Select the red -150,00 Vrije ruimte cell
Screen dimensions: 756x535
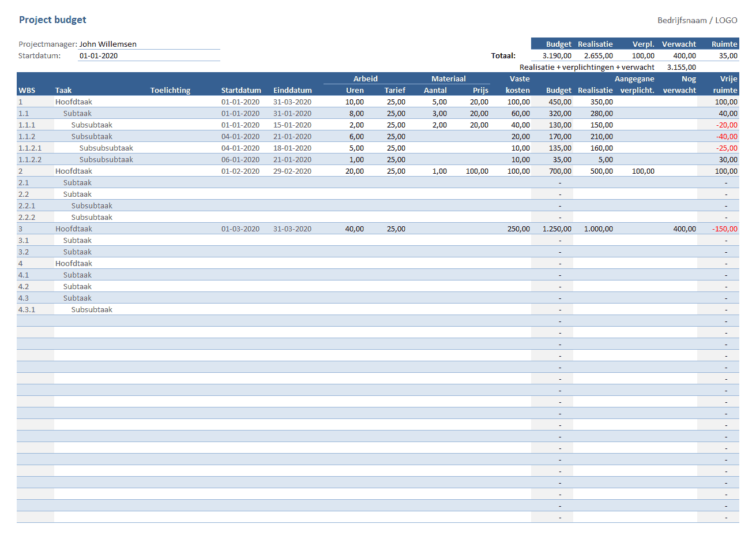[x=724, y=229]
